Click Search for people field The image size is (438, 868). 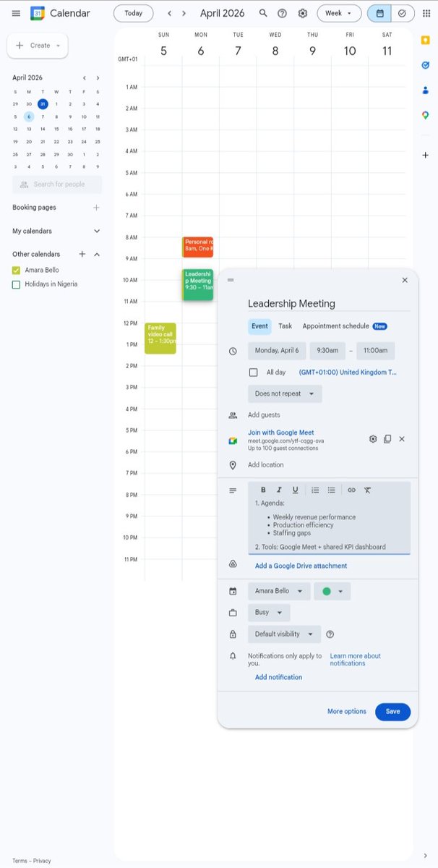coord(57,184)
